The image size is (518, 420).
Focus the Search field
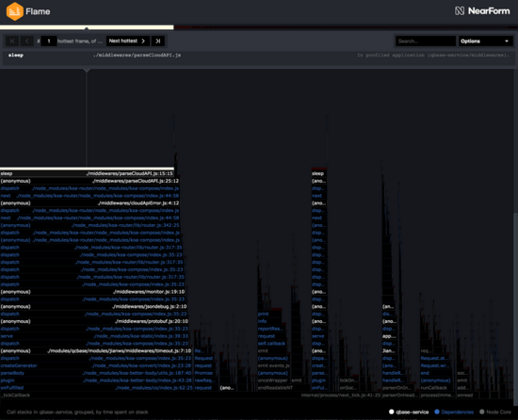(x=426, y=40)
